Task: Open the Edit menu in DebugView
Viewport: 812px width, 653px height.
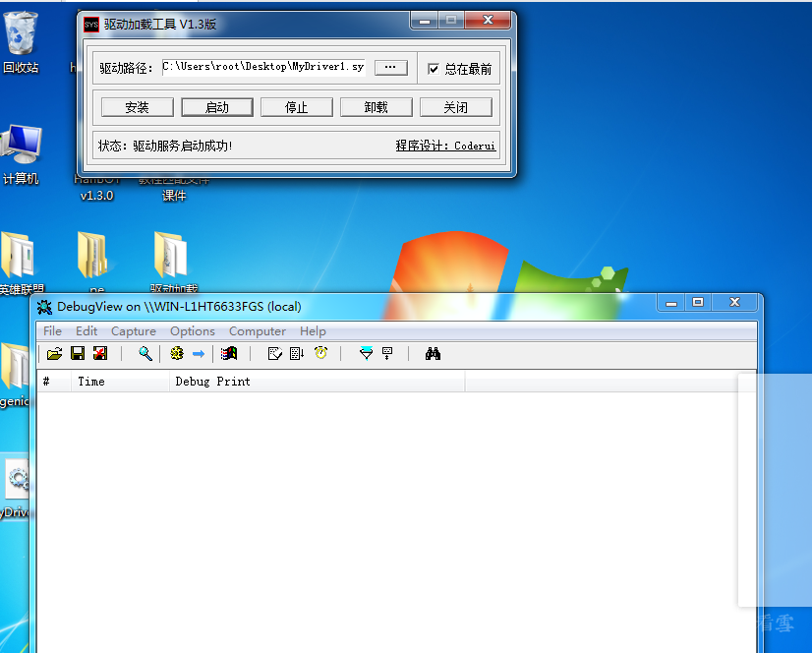Action: click(87, 331)
